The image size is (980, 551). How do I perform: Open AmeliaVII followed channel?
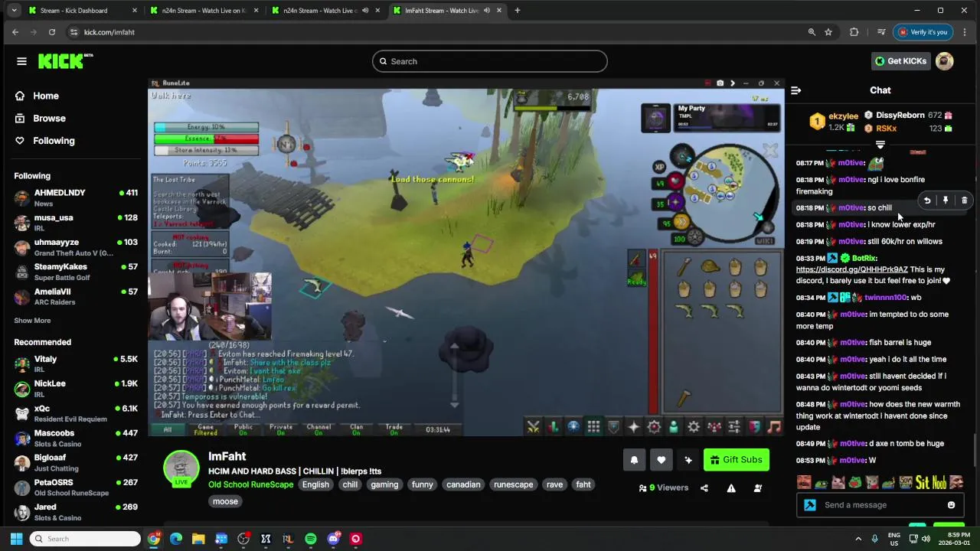(x=75, y=295)
